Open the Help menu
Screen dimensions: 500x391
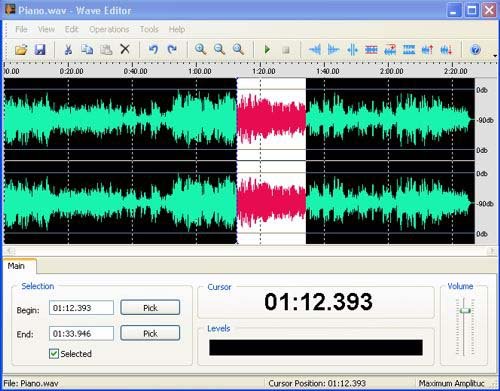177,29
